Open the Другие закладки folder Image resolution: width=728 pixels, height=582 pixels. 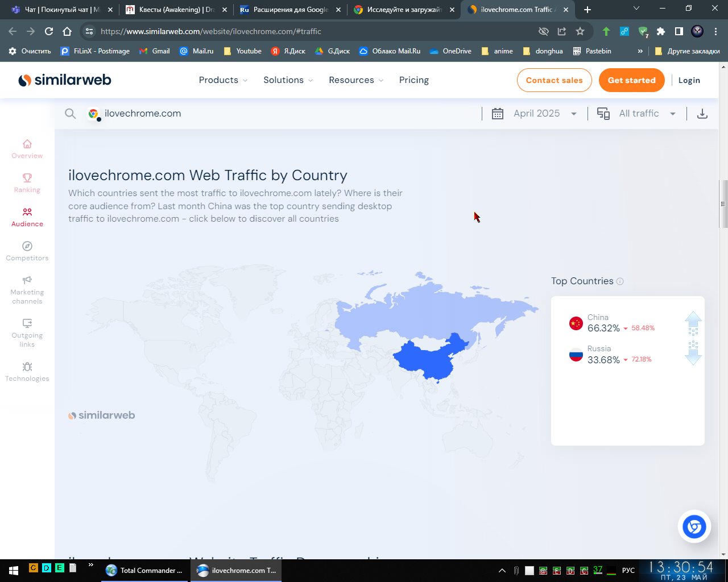click(687, 51)
